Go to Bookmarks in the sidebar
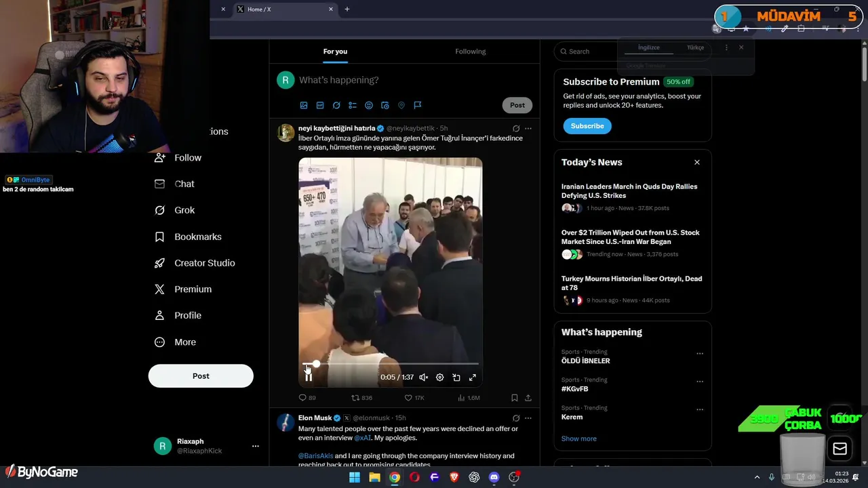 189,237
